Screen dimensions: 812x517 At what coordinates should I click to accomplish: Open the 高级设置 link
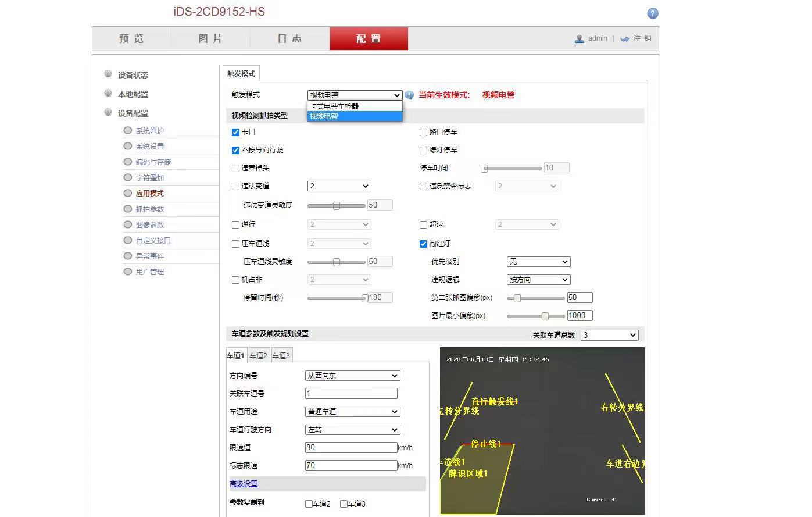244,484
